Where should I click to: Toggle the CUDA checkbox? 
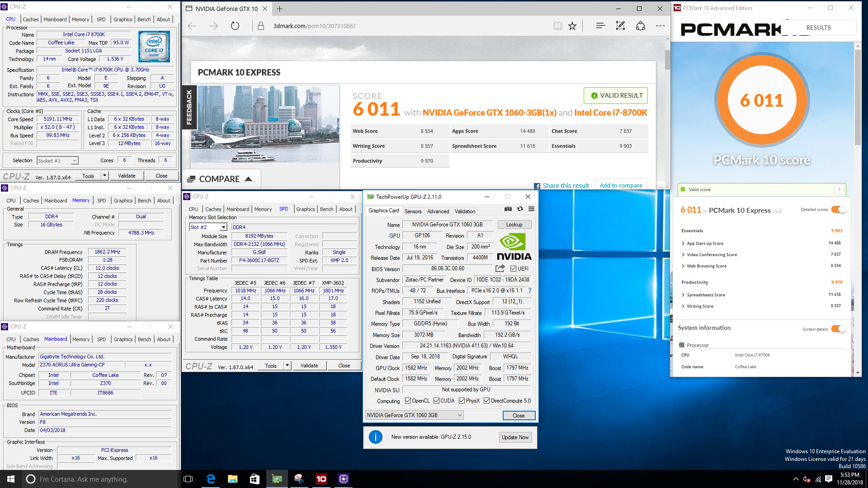436,401
